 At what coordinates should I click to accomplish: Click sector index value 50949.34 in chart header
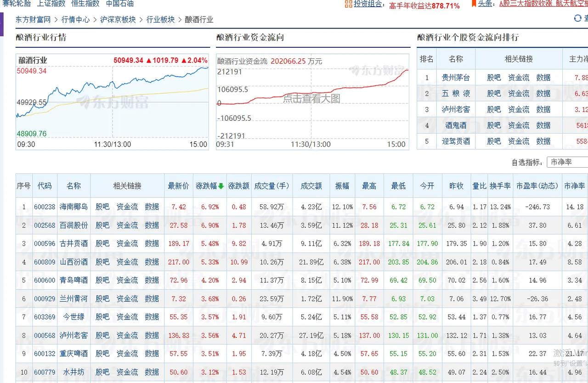(129, 60)
